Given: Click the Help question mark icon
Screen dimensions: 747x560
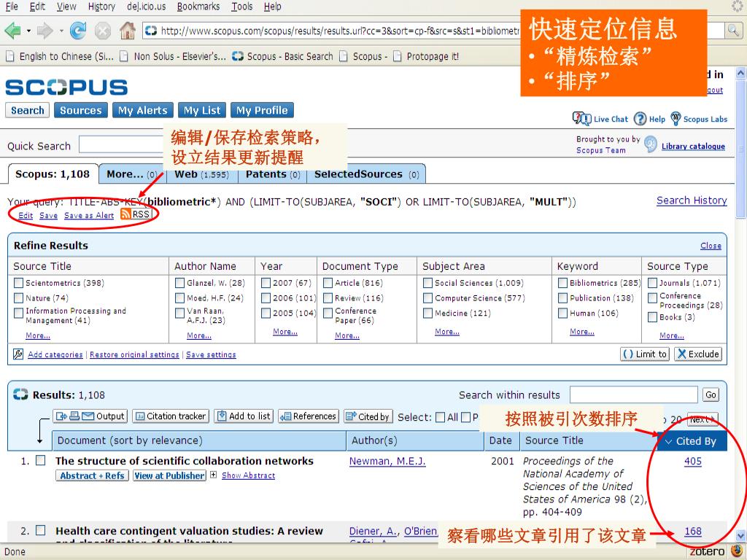Looking at the screenshot, I should [x=640, y=119].
